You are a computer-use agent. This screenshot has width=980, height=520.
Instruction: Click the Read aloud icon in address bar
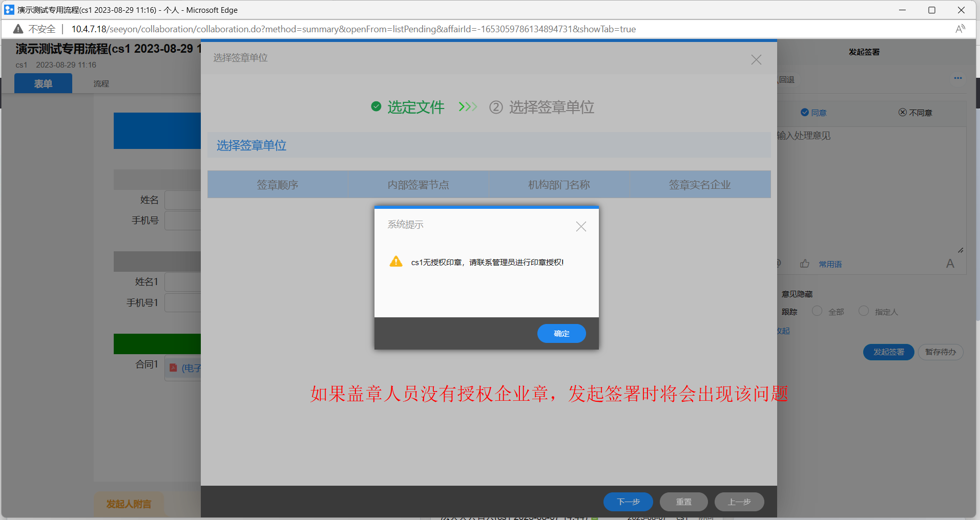[x=961, y=29]
